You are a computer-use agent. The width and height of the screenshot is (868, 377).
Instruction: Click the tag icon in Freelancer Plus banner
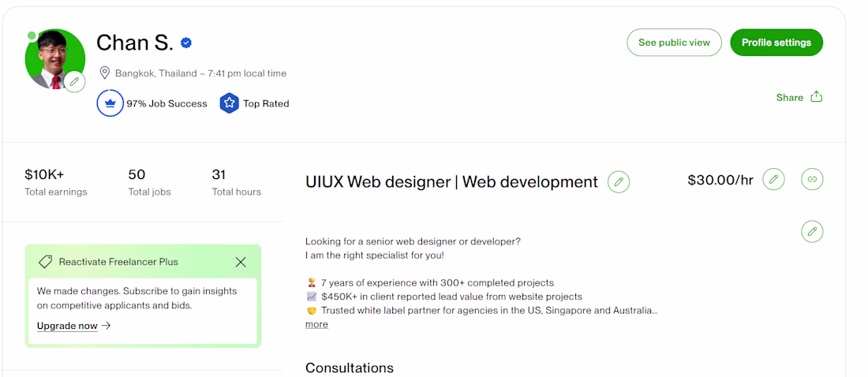pyautogui.click(x=46, y=262)
